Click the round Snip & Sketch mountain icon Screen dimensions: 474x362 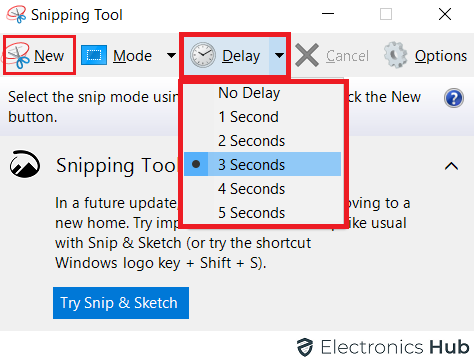[25, 164]
